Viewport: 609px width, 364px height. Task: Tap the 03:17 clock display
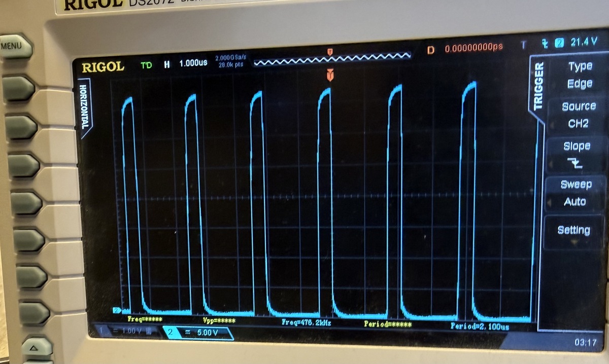pos(585,343)
